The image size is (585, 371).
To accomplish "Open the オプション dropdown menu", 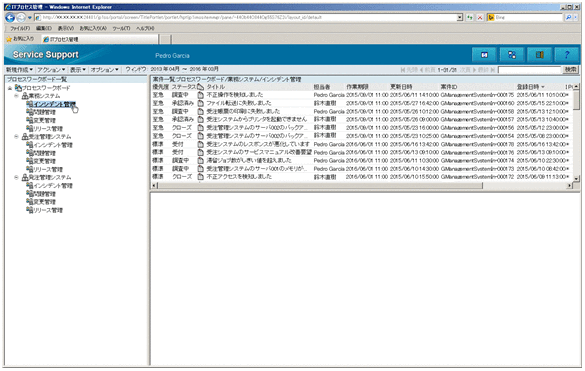I will coord(104,69).
